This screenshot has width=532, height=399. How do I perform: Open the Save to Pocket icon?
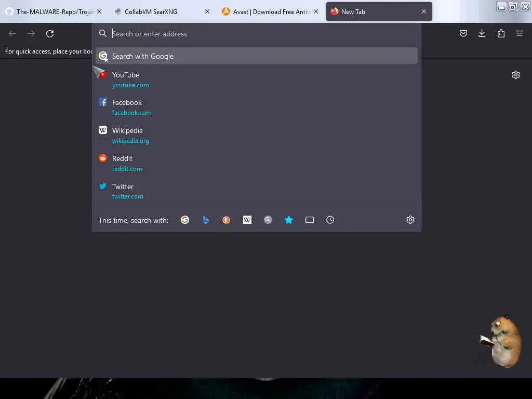tap(463, 33)
